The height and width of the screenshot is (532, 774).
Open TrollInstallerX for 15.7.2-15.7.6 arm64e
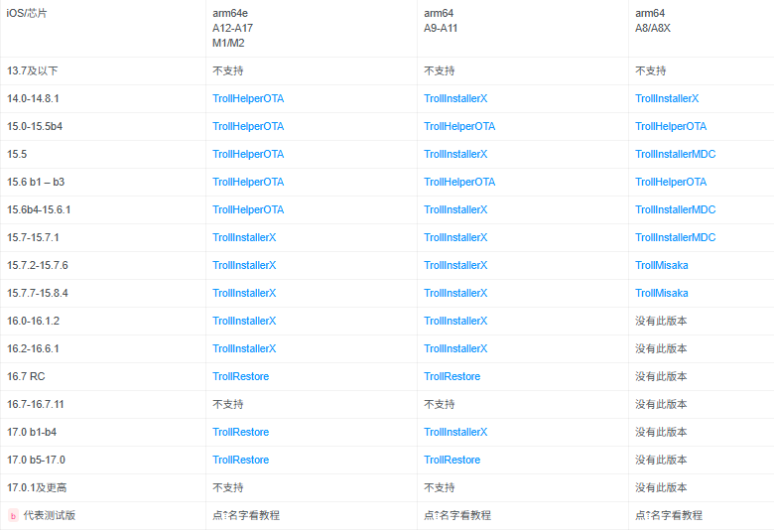click(x=244, y=265)
